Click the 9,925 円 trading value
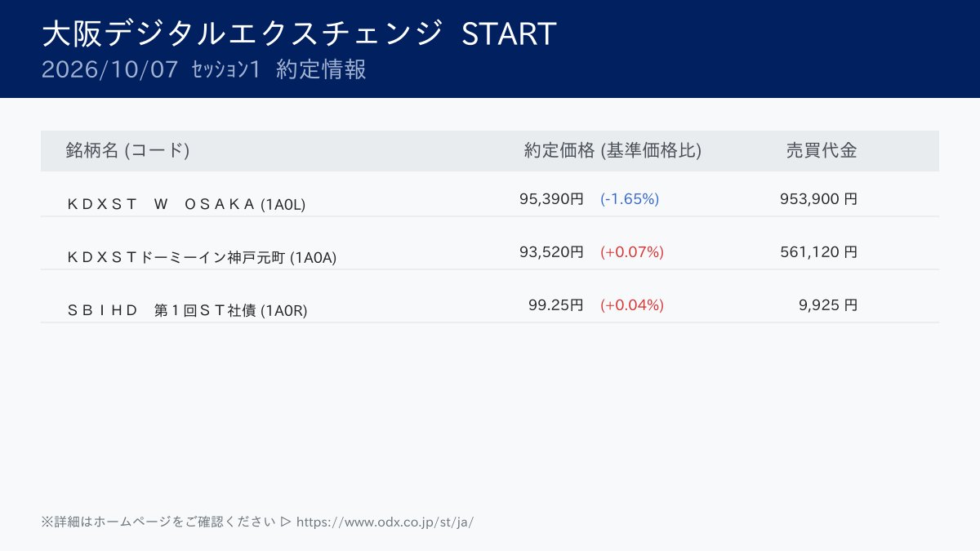 tap(828, 304)
